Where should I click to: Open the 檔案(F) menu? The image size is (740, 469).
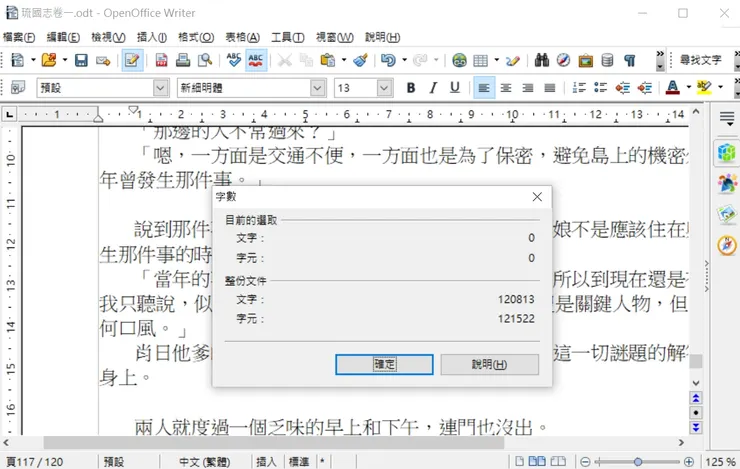pyautogui.click(x=19, y=37)
